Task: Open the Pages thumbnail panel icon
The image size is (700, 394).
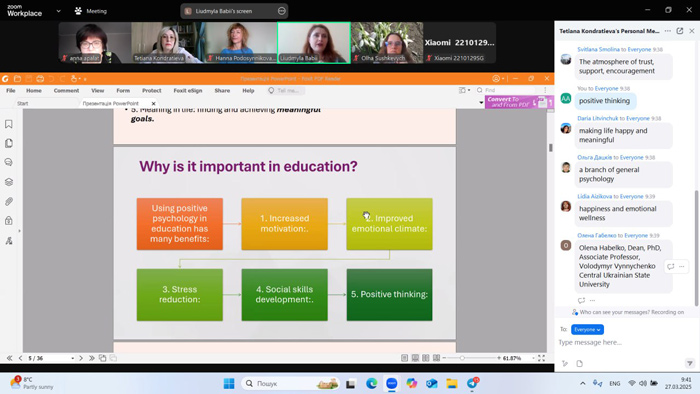Action: 8,143
